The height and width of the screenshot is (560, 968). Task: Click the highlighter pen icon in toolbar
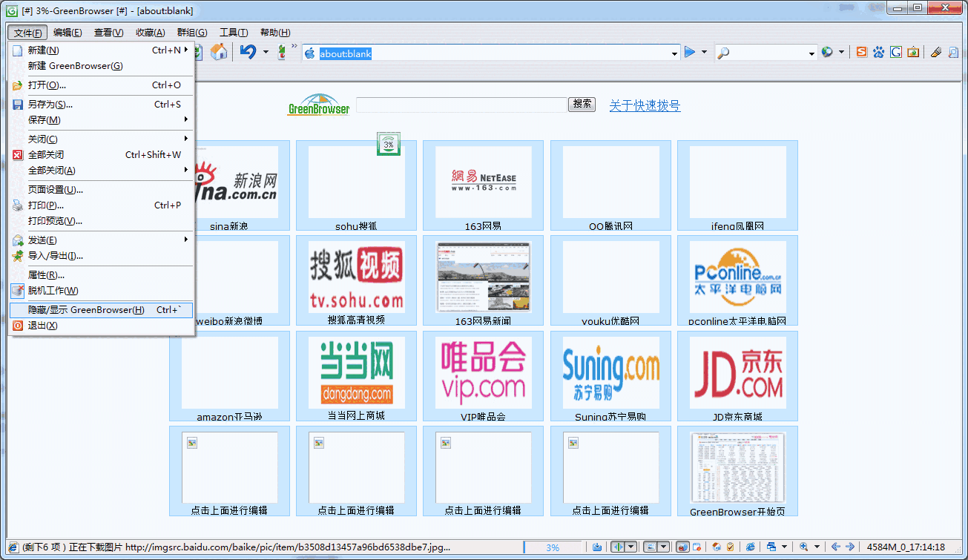point(935,52)
